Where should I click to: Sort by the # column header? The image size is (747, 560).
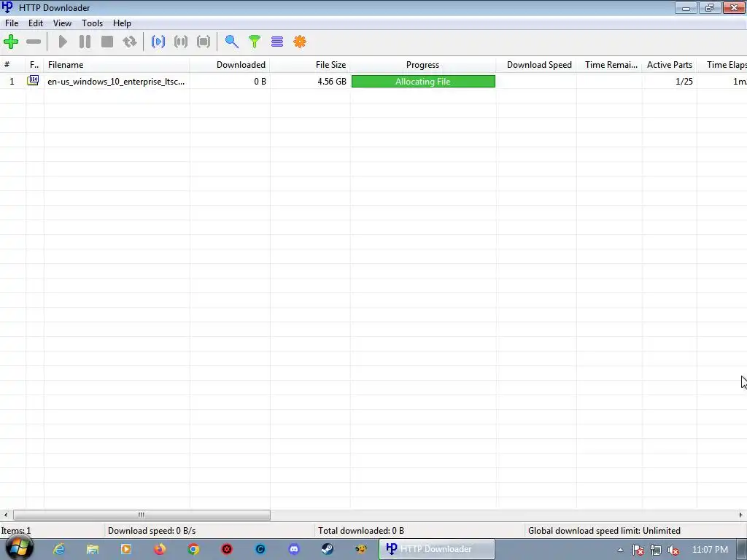(13, 65)
